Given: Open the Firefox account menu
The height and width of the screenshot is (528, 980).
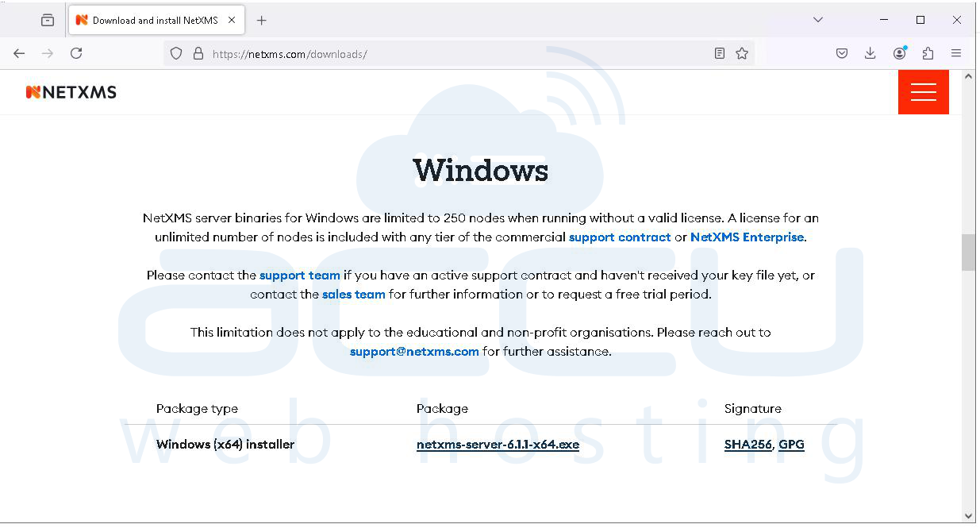Looking at the screenshot, I should pyautogui.click(x=899, y=53).
